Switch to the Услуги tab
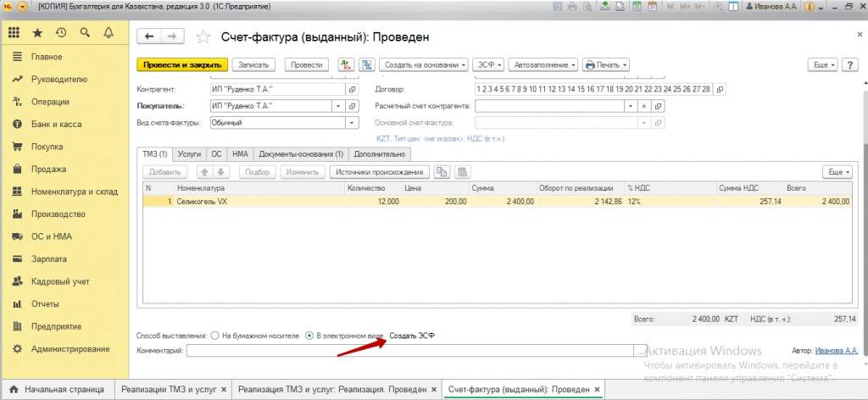This screenshot has height=400, width=868. pyautogui.click(x=189, y=154)
